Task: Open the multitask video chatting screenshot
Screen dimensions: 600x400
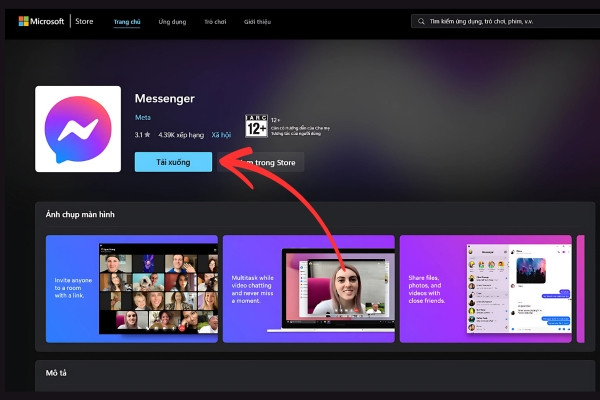Action: [x=308, y=289]
